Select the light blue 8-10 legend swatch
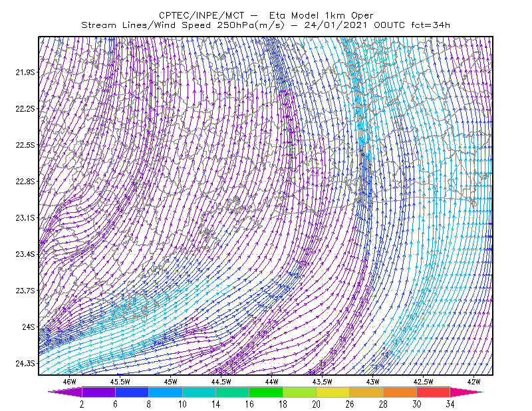 point(166,392)
